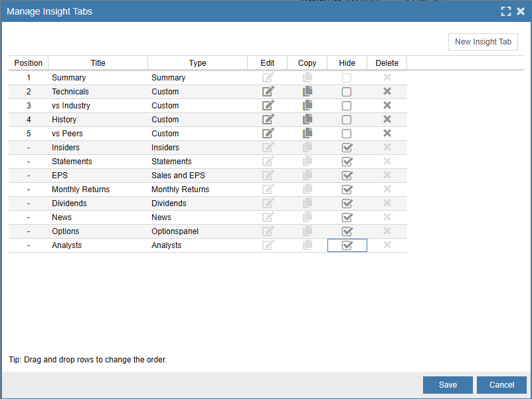Save the insight tab changes

448,385
